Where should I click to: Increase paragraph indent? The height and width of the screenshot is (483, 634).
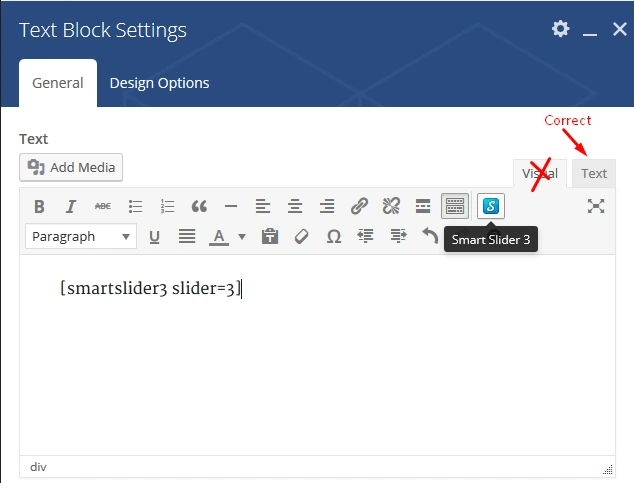[x=398, y=236]
